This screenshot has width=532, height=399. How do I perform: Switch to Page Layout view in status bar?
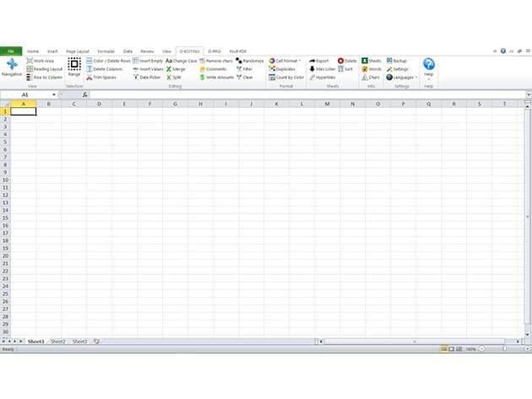pyautogui.click(x=450, y=348)
